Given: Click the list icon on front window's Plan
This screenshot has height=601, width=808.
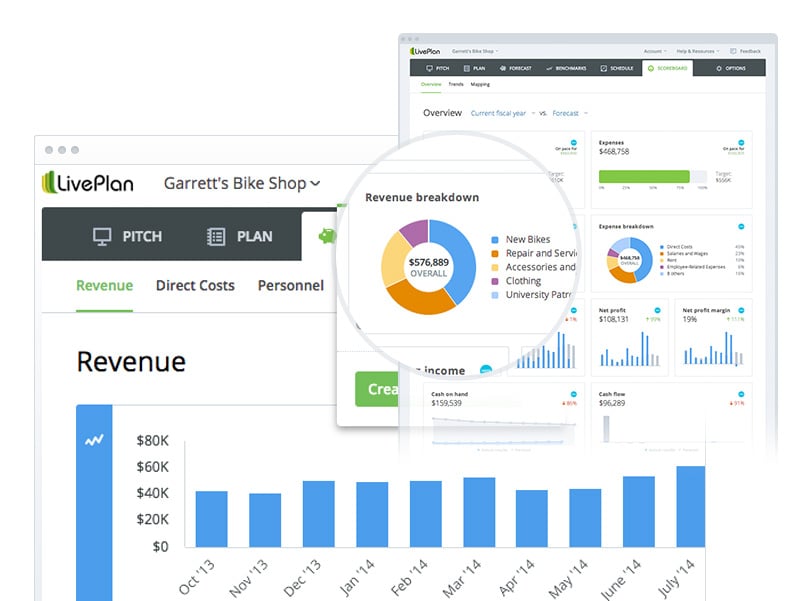Looking at the screenshot, I should pyautogui.click(x=216, y=237).
